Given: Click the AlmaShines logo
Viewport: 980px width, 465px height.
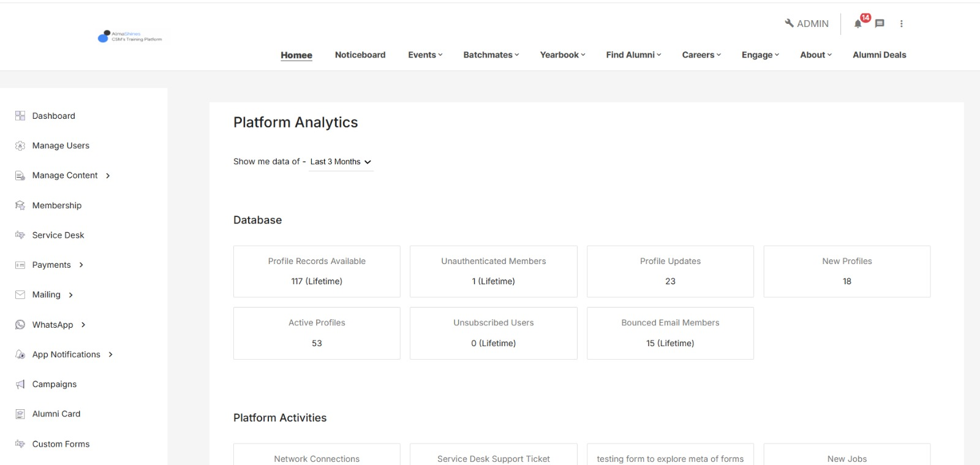Looking at the screenshot, I should click(130, 37).
